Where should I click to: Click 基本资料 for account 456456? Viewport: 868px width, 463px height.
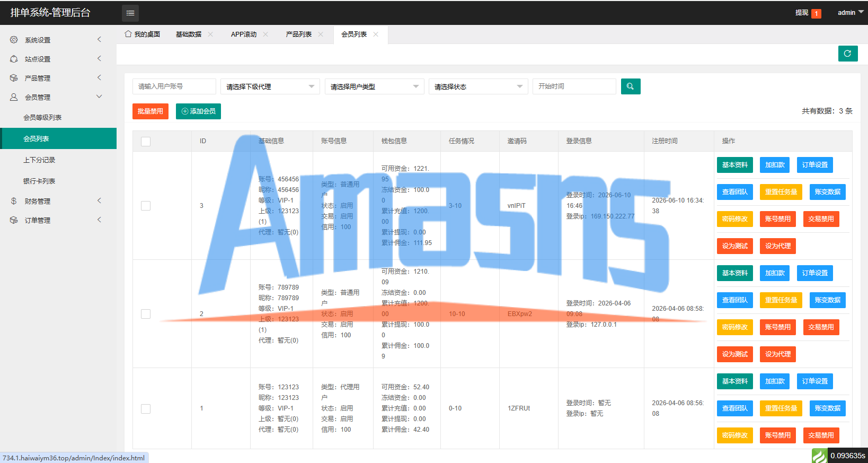[x=735, y=165]
